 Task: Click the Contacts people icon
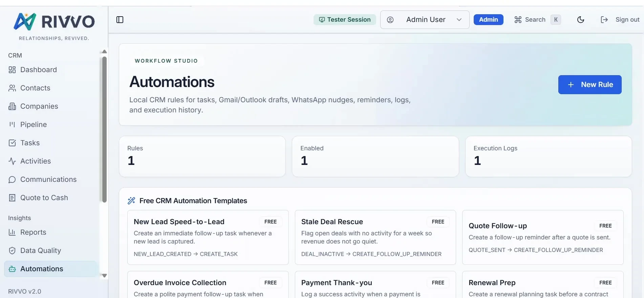[x=12, y=88]
